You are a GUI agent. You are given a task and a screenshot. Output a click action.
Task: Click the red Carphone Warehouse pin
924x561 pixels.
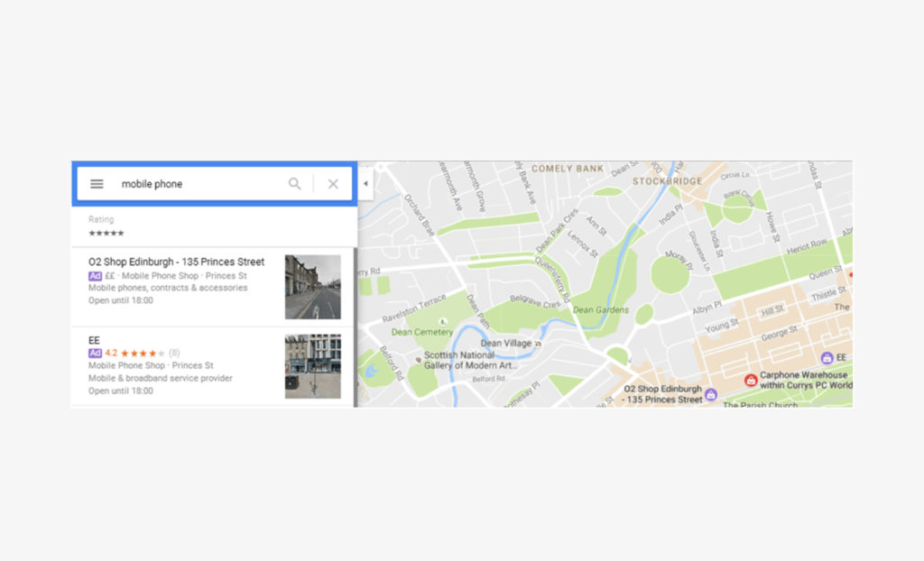751,380
